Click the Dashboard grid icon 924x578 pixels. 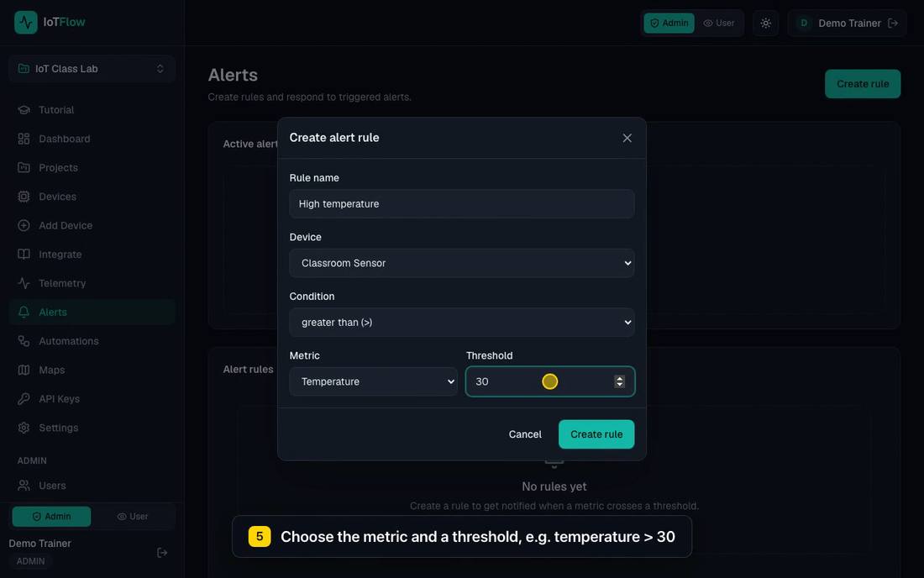pos(24,139)
